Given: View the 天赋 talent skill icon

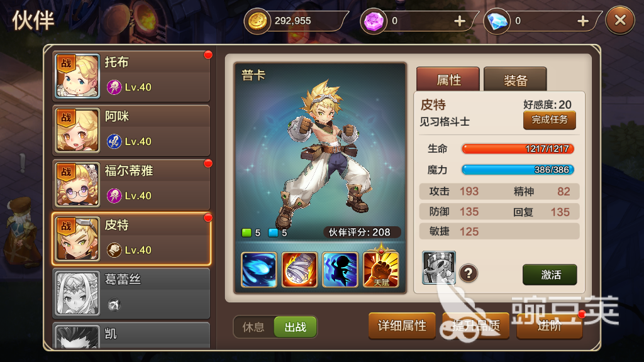Looking at the screenshot, I should (x=380, y=269).
